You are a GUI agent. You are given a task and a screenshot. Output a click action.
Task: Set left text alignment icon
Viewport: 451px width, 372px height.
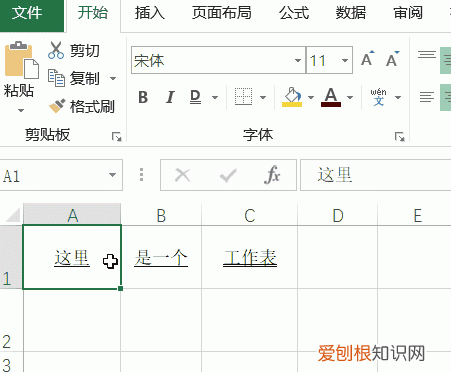coord(427,97)
